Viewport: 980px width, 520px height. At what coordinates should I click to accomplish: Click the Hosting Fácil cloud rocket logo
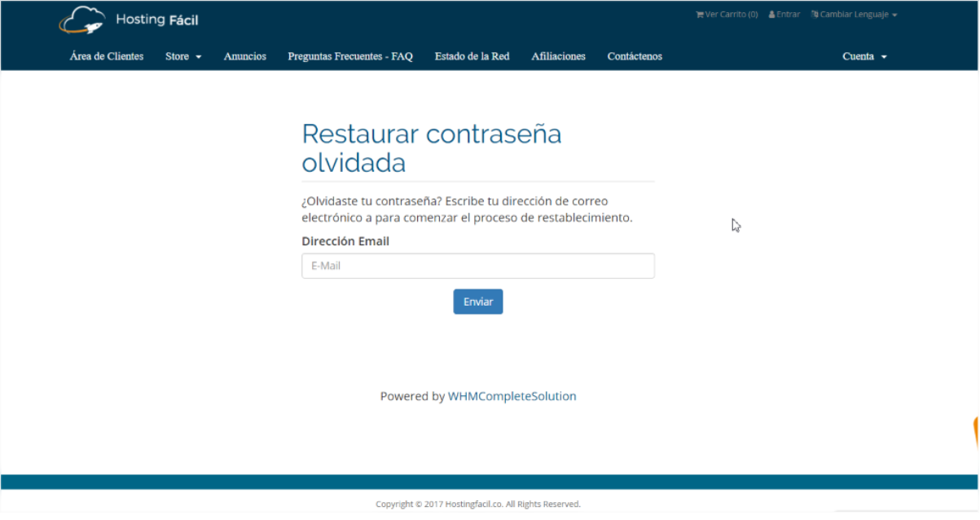pyautogui.click(x=81, y=20)
